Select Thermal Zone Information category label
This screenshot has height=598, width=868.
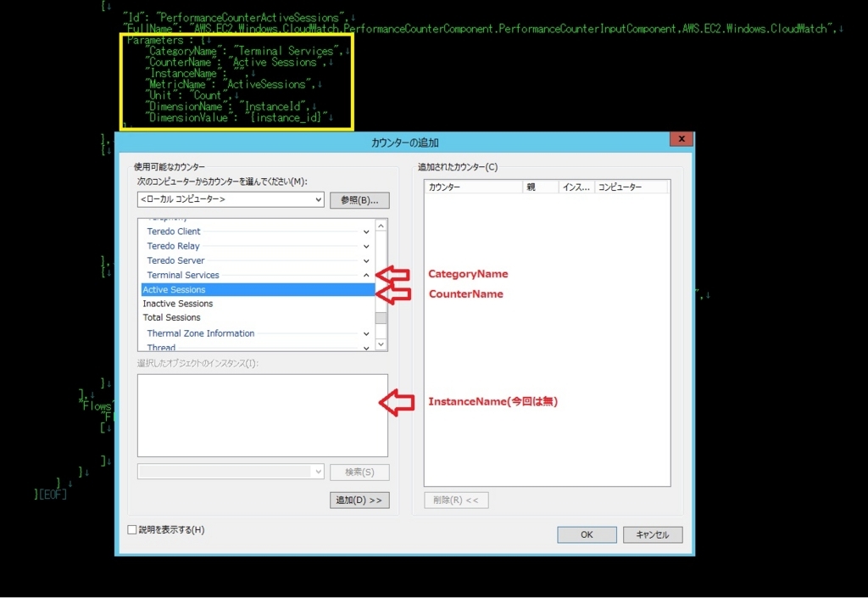200,333
